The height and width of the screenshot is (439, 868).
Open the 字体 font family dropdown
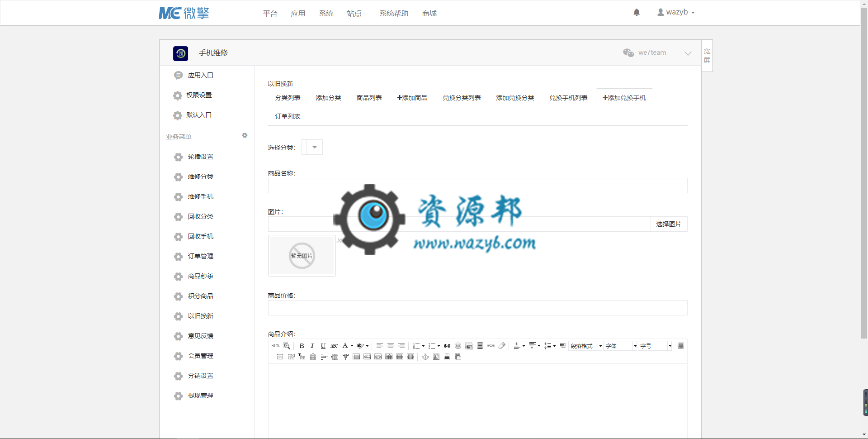tap(620, 346)
